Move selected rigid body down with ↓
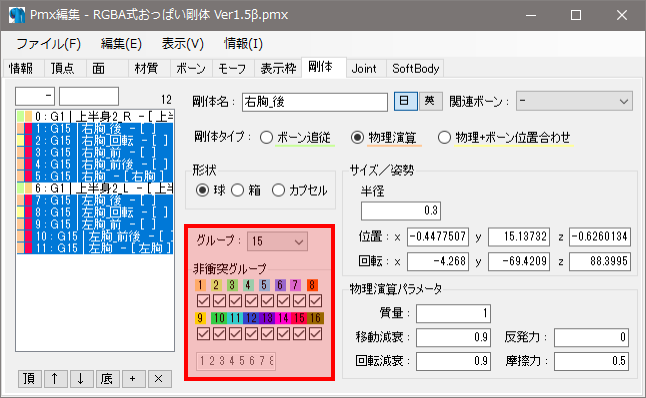This screenshot has height=398, width=646. coord(81,379)
